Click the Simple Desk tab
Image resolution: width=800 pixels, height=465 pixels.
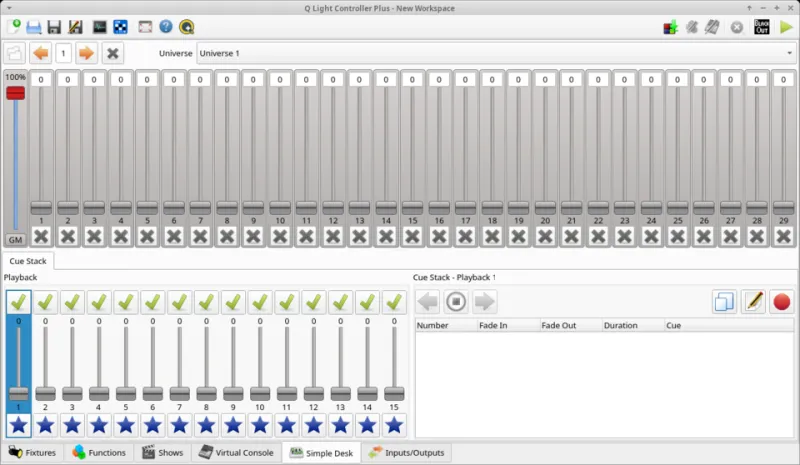click(x=321, y=452)
